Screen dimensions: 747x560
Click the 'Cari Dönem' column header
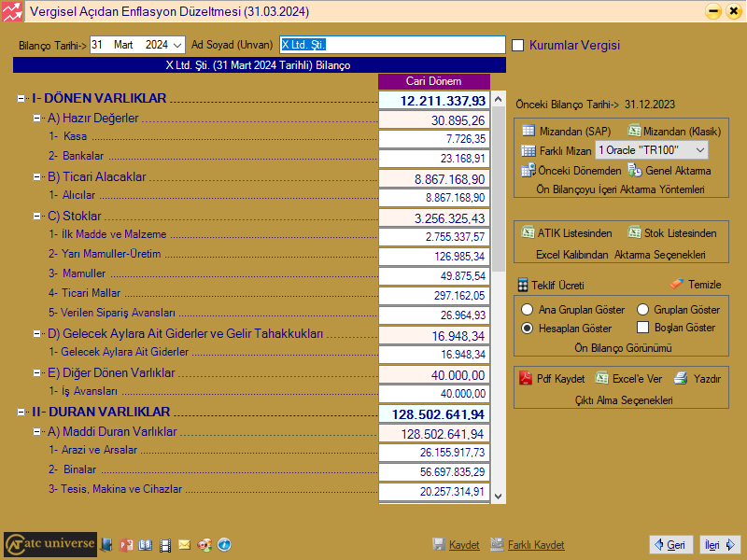(x=434, y=81)
